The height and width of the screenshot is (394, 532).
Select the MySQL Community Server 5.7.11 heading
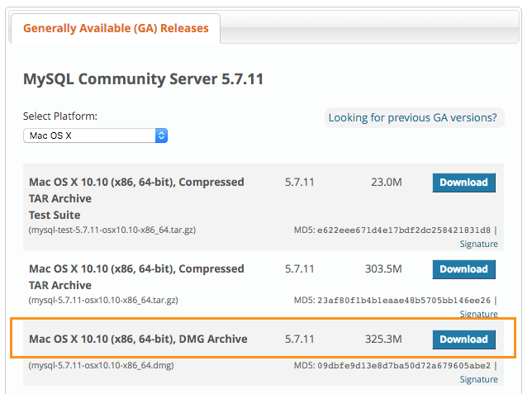tap(143, 79)
